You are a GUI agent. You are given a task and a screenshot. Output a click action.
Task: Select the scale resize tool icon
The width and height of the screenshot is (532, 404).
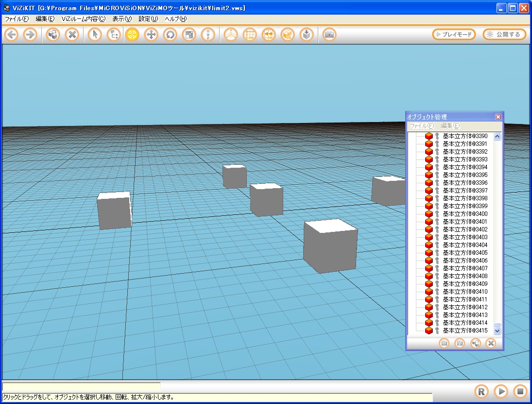189,35
